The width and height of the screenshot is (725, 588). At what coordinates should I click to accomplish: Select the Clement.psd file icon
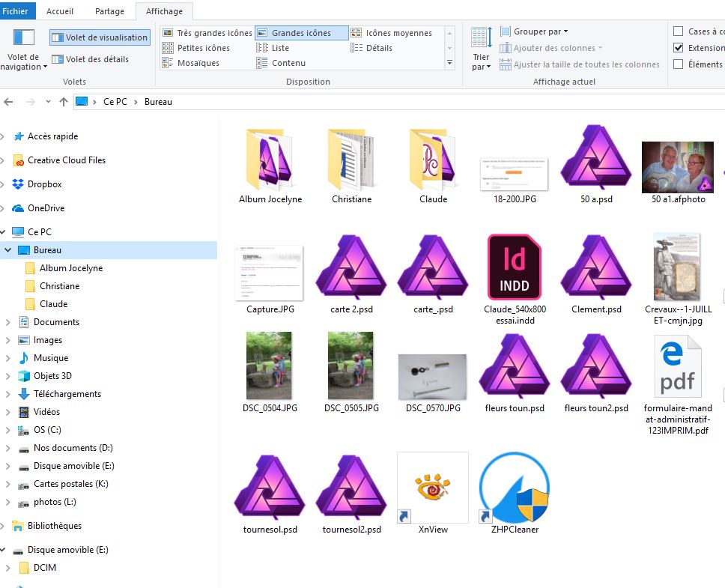(x=596, y=267)
